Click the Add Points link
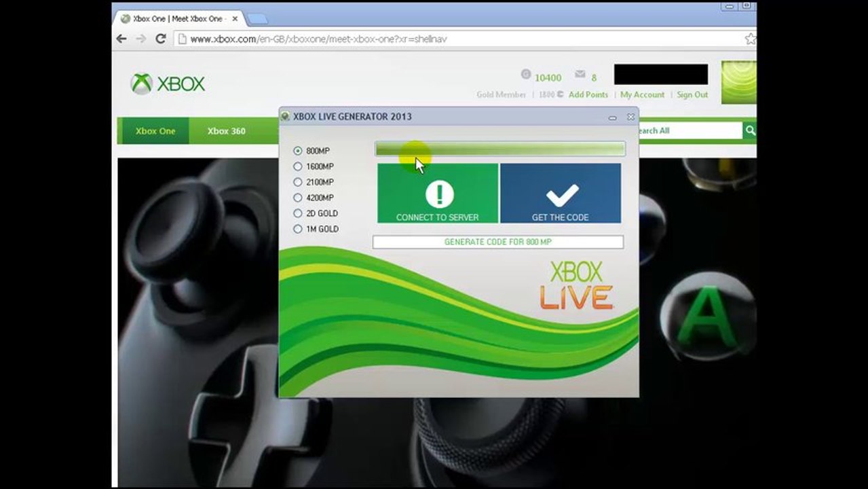The height and width of the screenshot is (489, 868). pos(588,95)
